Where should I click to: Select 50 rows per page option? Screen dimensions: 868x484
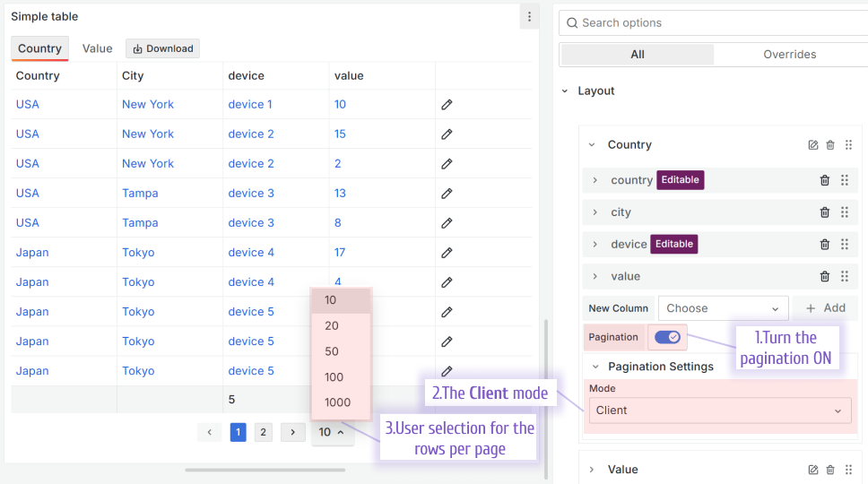(x=332, y=351)
